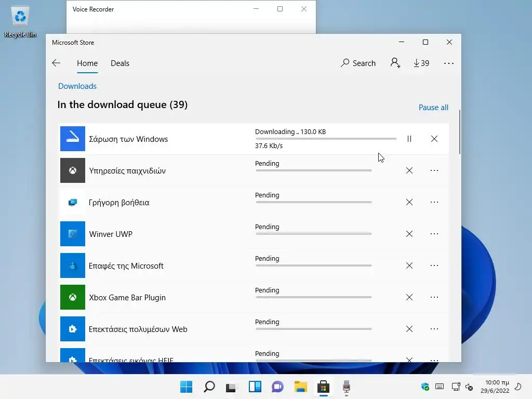Image resolution: width=532 pixels, height=399 pixels.
Task: Open the clock showing 10:00 πμ
Action: (495, 387)
